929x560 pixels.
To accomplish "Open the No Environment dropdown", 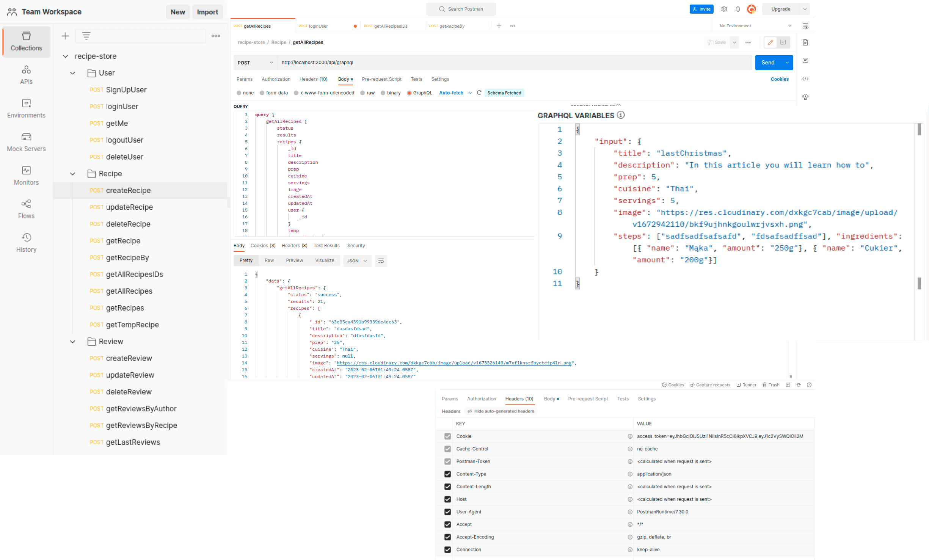I will click(x=755, y=26).
